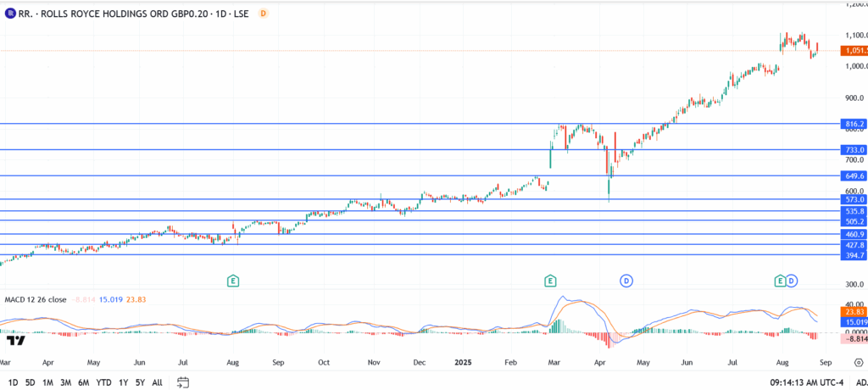This screenshot has height=390, width=868.
Task: Select horizontal line price label 427.8
Action: click(854, 245)
